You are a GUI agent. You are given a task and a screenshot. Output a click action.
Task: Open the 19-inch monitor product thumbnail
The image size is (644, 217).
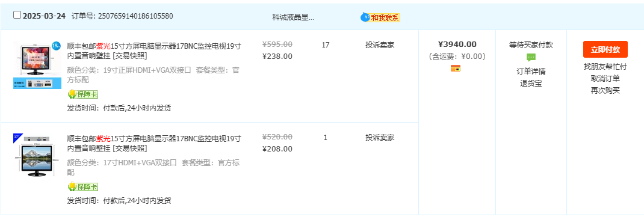point(37,65)
